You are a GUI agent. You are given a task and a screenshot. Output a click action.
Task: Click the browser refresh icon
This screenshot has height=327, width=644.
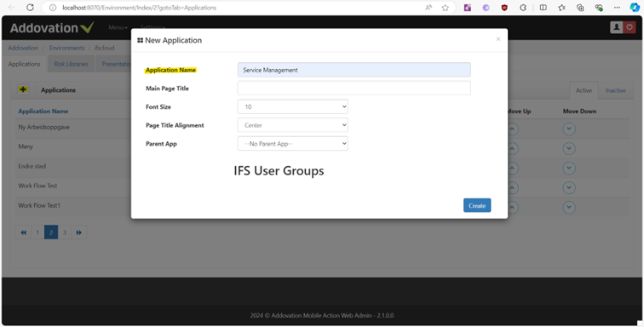(30, 8)
